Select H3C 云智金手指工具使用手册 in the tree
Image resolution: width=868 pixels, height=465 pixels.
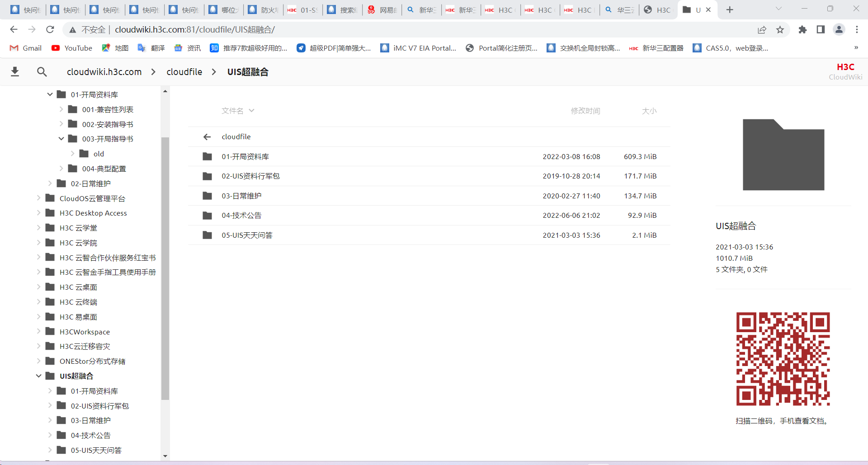[x=108, y=272]
